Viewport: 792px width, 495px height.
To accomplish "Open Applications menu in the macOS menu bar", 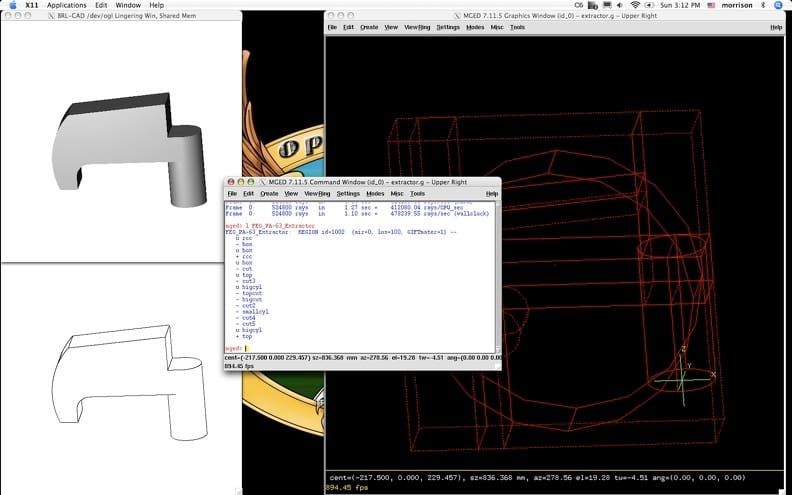I will pos(67,5).
